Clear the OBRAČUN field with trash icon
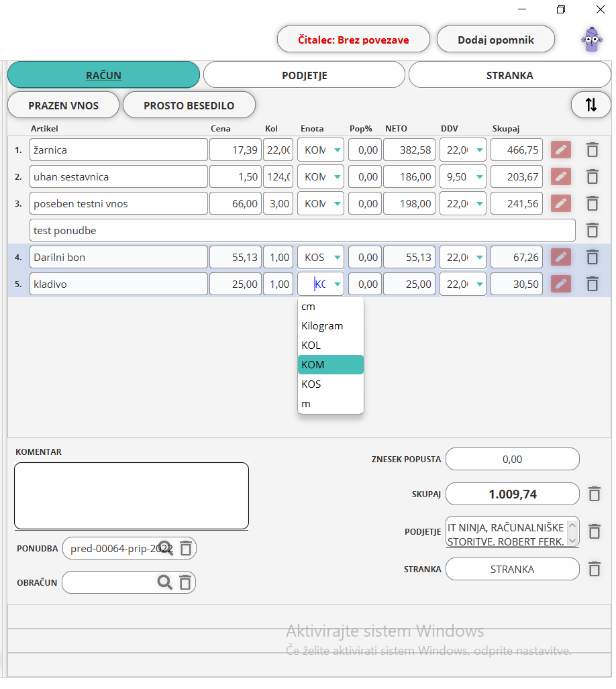This screenshot has height=689, width=616. coord(185,582)
